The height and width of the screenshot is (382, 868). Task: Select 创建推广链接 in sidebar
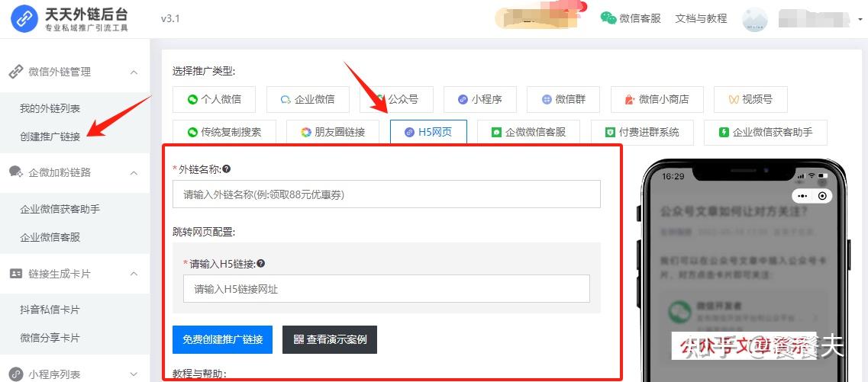[50, 136]
